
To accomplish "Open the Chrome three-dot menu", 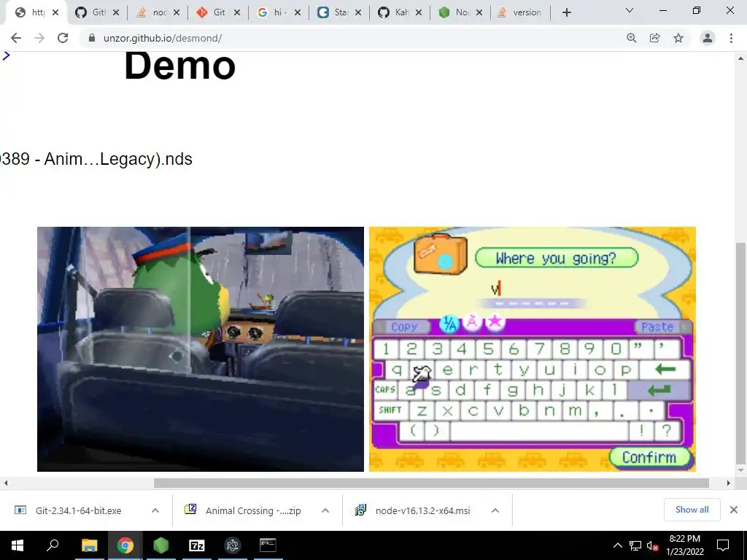I will click(x=731, y=38).
